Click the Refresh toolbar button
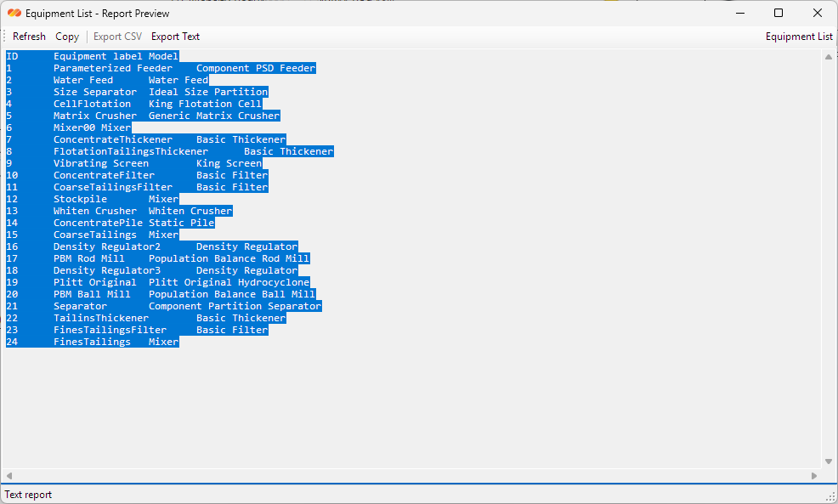The image size is (838, 504). (x=29, y=37)
